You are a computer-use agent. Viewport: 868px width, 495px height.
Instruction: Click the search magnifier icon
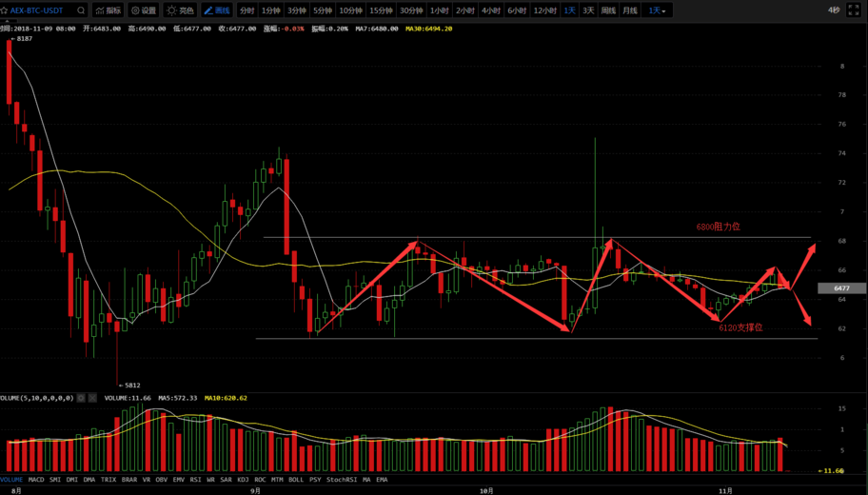pyautogui.click(x=81, y=10)
